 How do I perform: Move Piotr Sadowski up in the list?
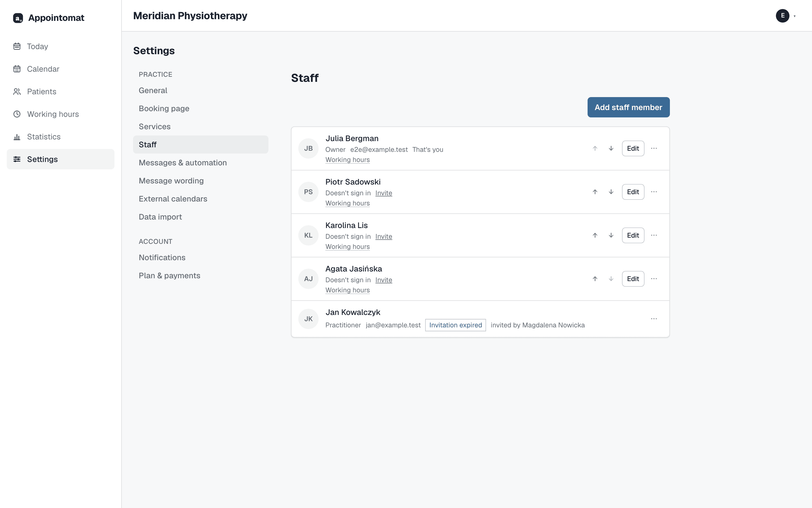coord(595,192)
